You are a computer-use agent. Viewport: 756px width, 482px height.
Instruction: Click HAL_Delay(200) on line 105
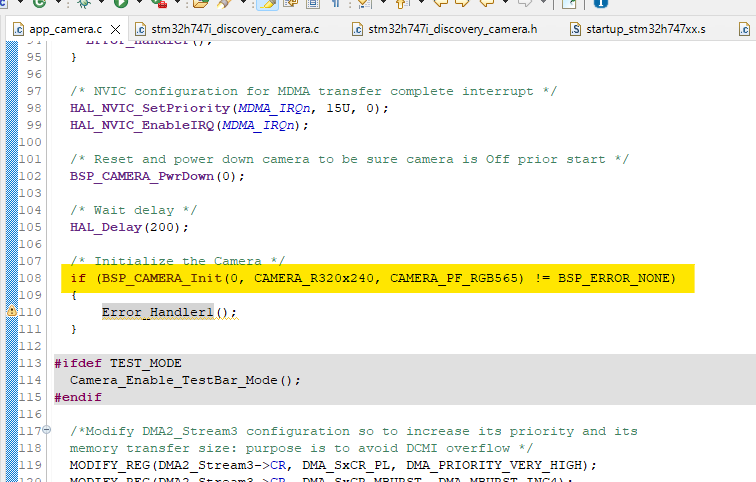click(x=126, y=227)
